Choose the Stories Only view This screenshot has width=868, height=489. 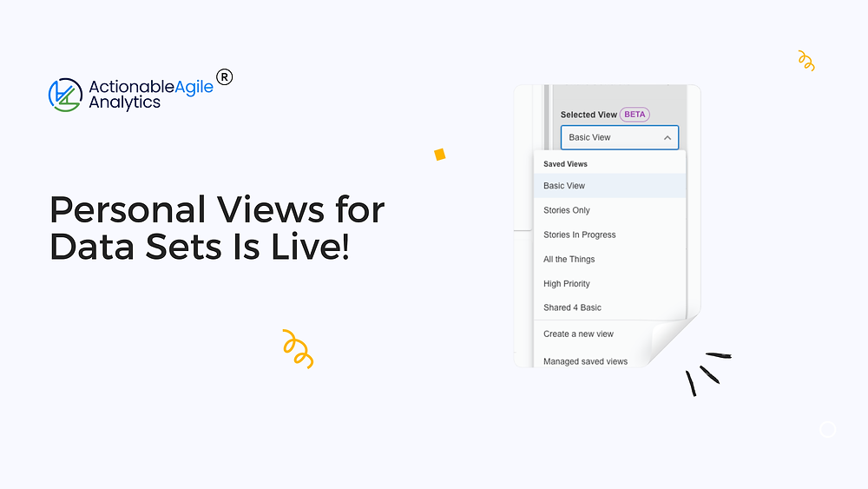pos(567,210)
